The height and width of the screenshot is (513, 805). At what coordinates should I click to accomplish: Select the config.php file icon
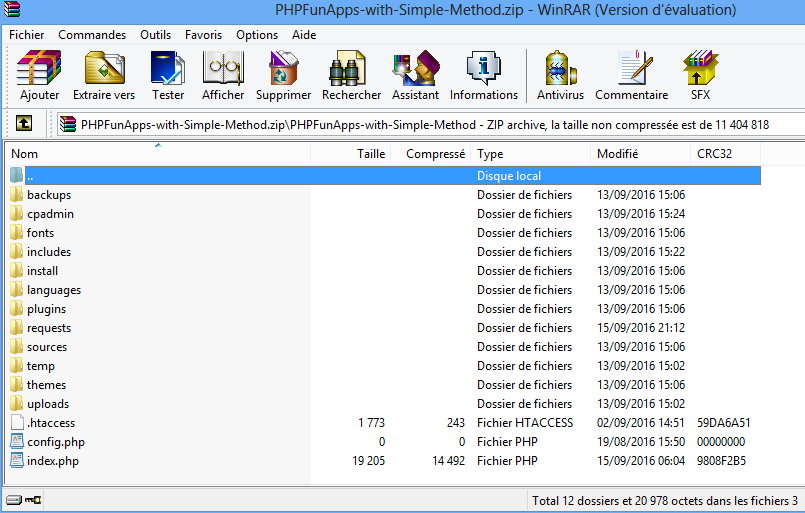(17, 442)
